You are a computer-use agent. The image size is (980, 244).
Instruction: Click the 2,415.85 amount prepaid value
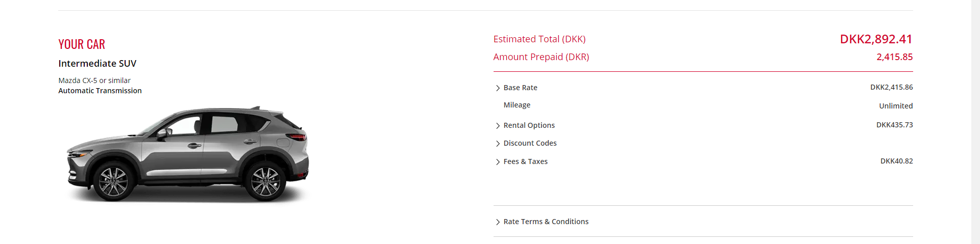tap(894, 57)
